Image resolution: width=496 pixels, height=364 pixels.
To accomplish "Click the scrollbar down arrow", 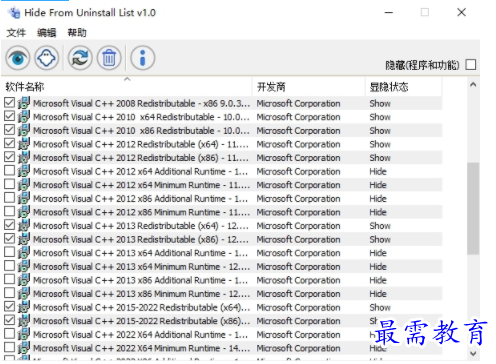I will point(473,353).
